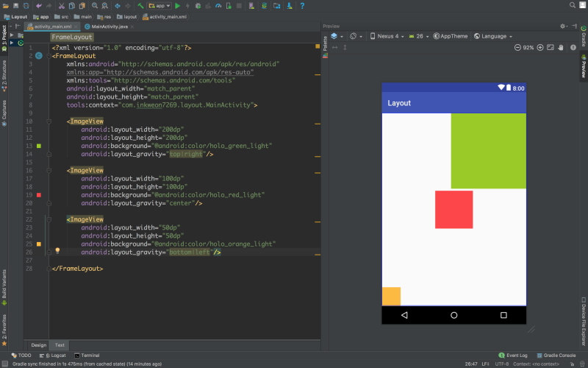The width and height of the screenshot is (588, 368).
Task: Click the Debug app bug icon
Action: [x=199, y=6]
